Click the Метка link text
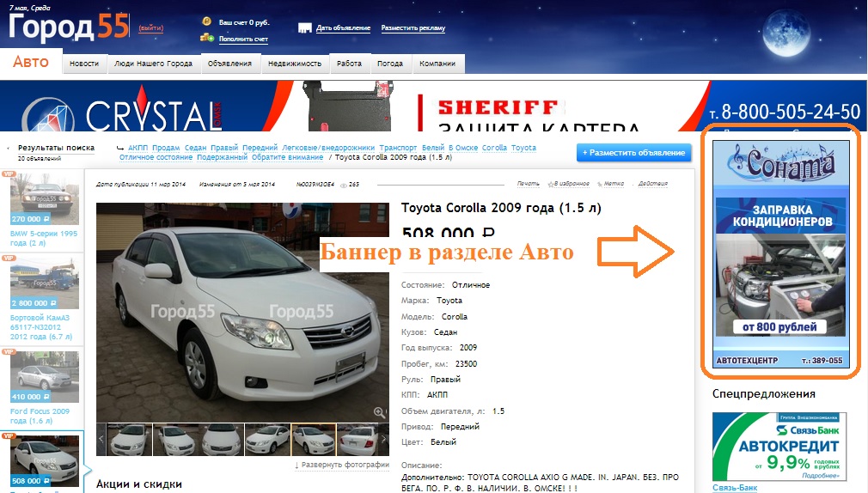This screenshot has width=868, height=493. 614,184
